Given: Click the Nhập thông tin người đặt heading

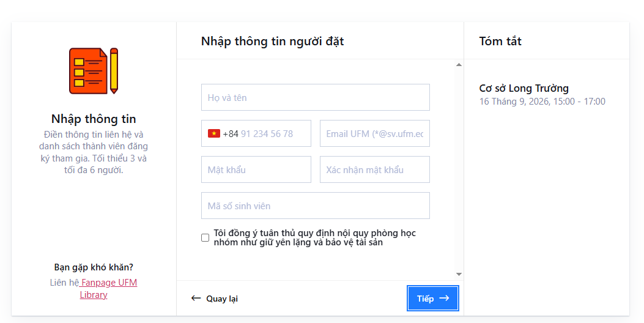Looking at the screenshot, I should [x=272, y=42].
